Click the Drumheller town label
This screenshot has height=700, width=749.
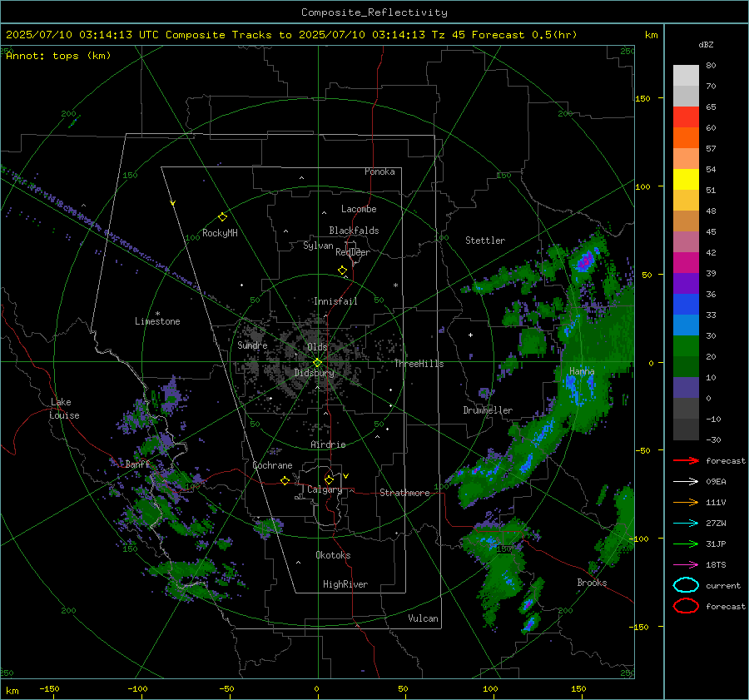click(x=488, y=410)
